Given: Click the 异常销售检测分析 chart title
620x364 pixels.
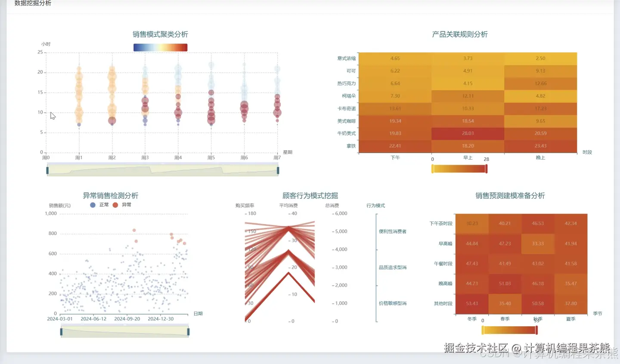Looking at the screenshot, I should point(110,196).
